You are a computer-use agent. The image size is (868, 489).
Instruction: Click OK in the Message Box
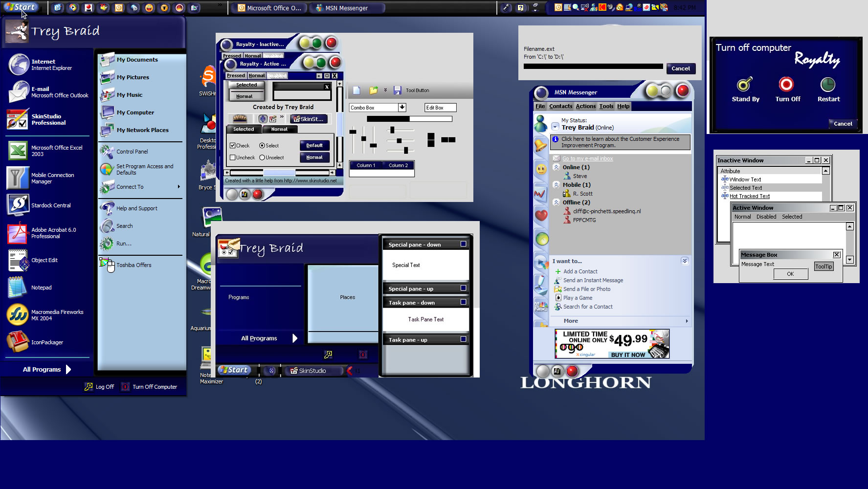(790, 274)
